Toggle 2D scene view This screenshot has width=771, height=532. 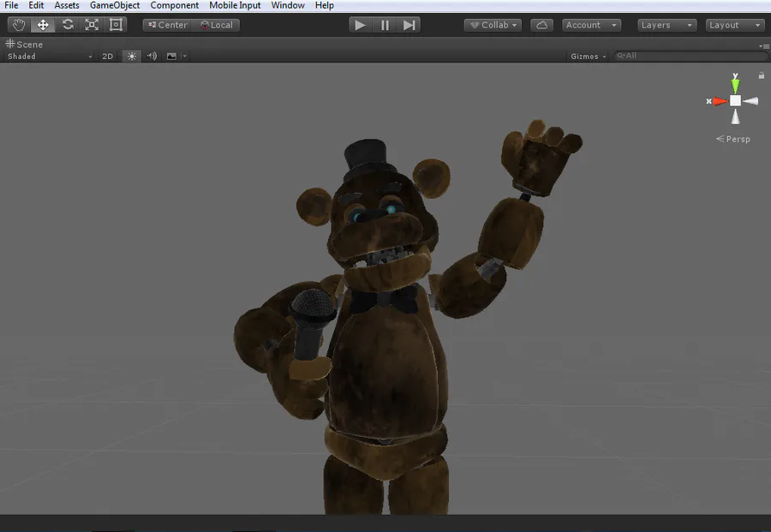point(108,57)
